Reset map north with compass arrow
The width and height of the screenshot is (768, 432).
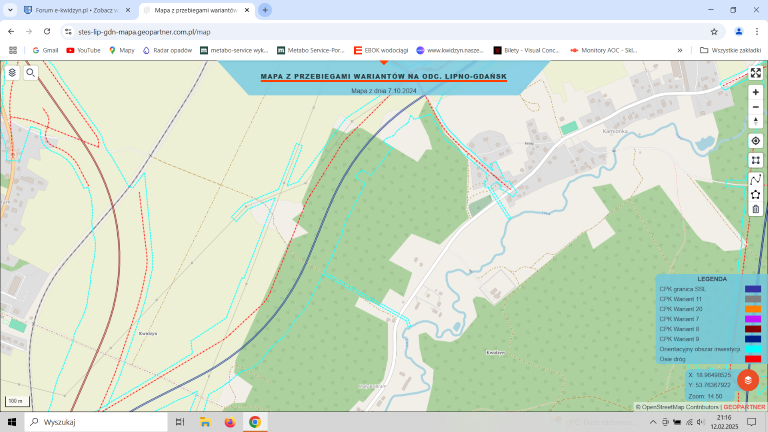pyautogui.click(x=756, y=121)
